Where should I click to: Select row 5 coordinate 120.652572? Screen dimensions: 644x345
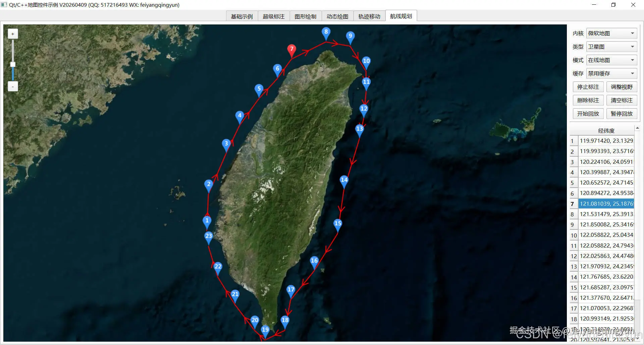tap(606, 183)
